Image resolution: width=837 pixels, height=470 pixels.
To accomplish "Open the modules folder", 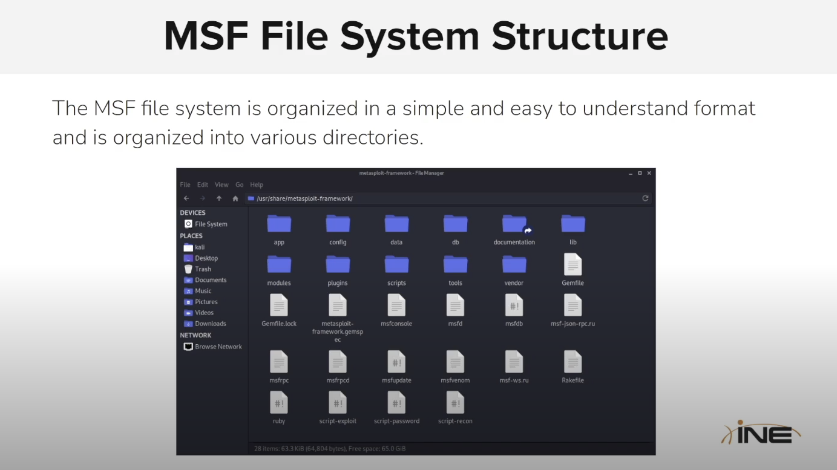I will coord(279,265).
